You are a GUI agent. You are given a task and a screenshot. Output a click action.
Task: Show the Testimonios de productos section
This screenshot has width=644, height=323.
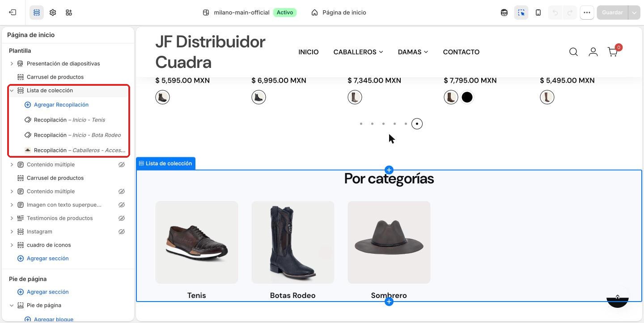point(121,218)
